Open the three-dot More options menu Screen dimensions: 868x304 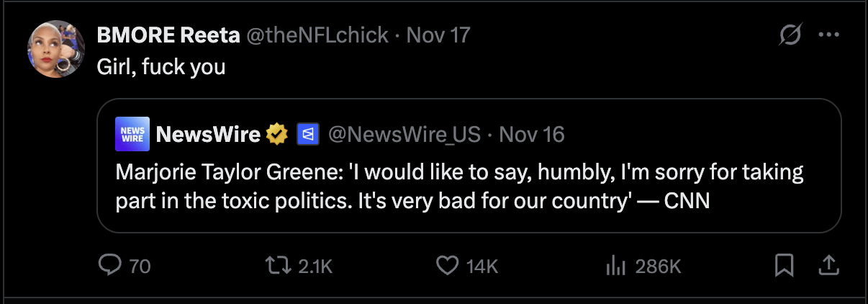829,35
